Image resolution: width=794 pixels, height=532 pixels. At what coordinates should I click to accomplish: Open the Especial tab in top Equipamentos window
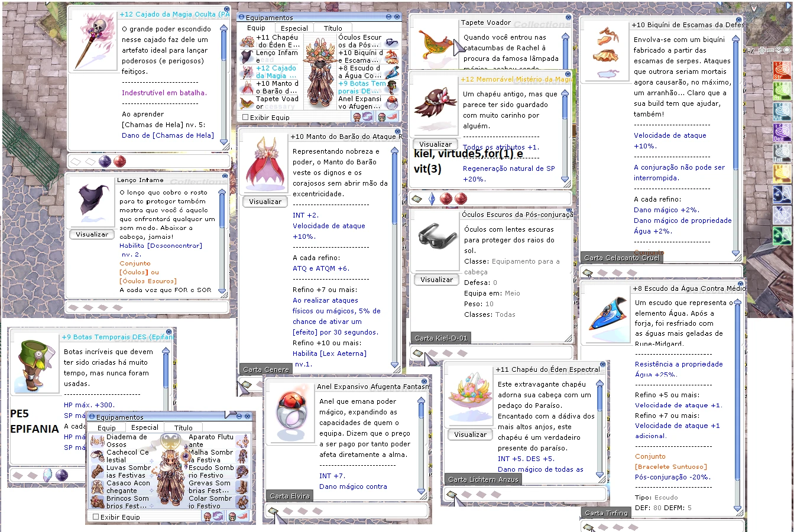tap(294, 28)
